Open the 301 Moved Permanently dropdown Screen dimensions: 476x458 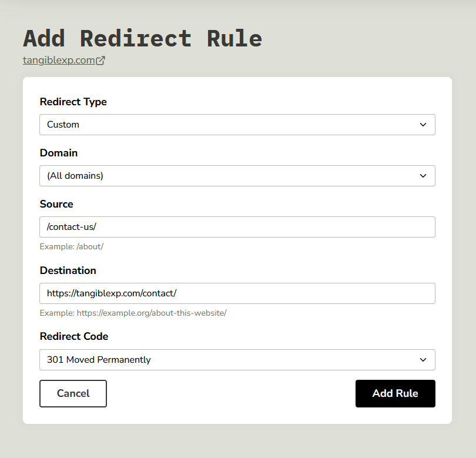coord(237,360)
